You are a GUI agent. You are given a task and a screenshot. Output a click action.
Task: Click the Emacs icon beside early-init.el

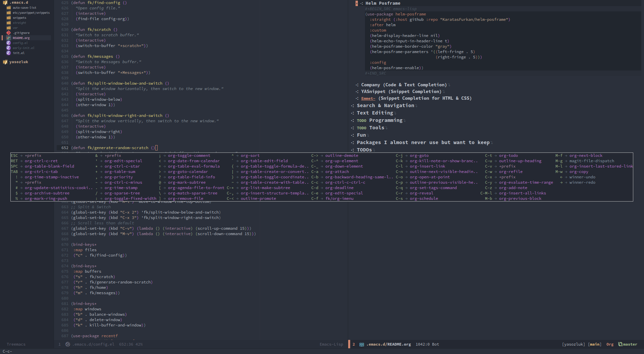[9, 48]
